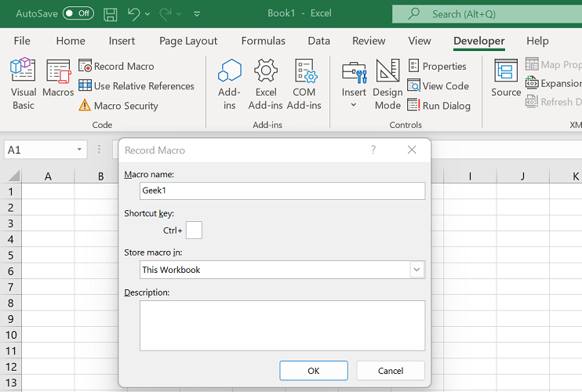Click the Macro name text field
Viewport: 582px width, 392px height.
[282, 191]
